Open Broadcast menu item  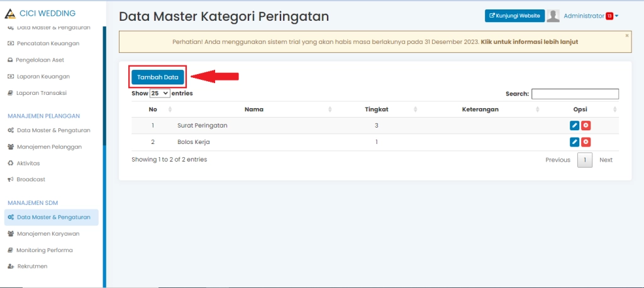[26, 180]
